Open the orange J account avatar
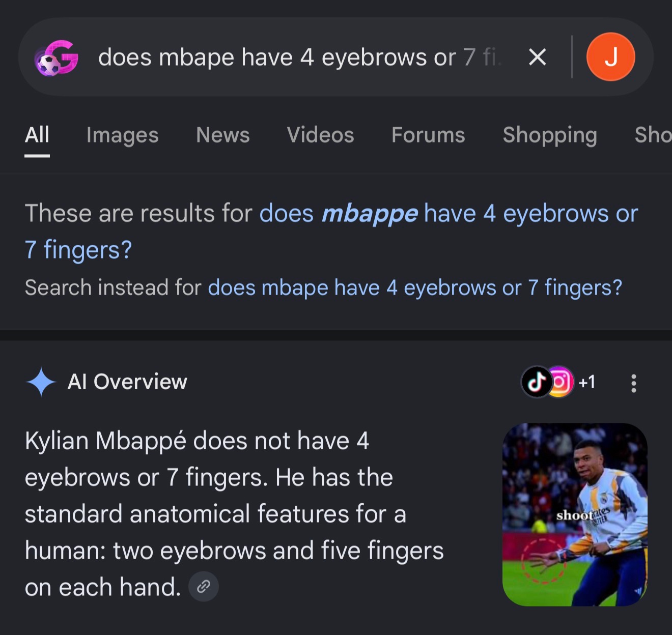This screenshot has height=635, width=672. click(x=610, y=57)
